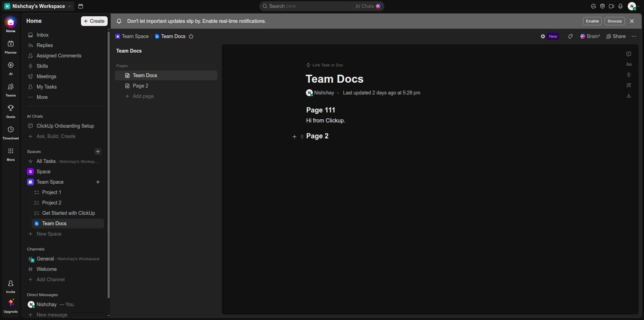Click the download export doc icon

pos(629,95)
